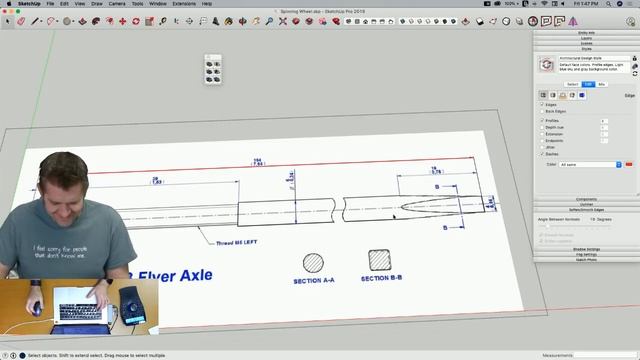This screenshot has width=640, height=360.
Task: Open the Camera menu
Action: [117, 4]
